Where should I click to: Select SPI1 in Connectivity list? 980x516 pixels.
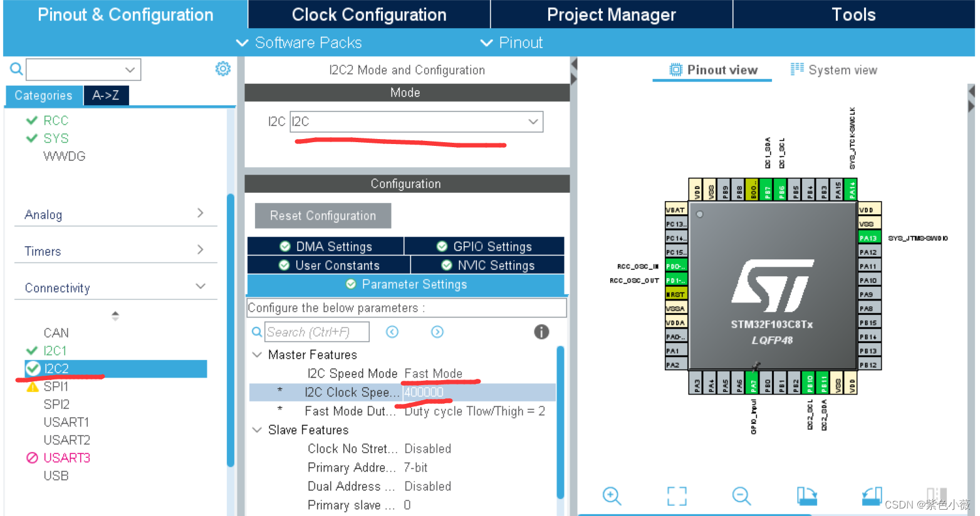point(56,386)
